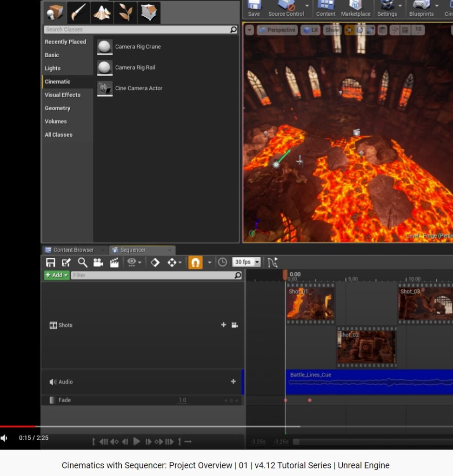The image size is (453, 476).
Task: Save the sequence with floppy disk icon
Action: coord(51,262)
